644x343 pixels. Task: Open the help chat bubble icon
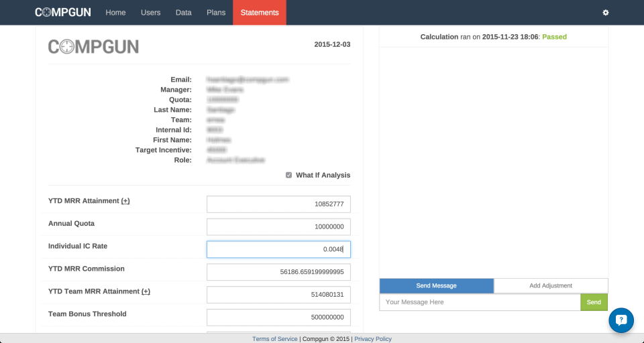[x=621, y=320]
